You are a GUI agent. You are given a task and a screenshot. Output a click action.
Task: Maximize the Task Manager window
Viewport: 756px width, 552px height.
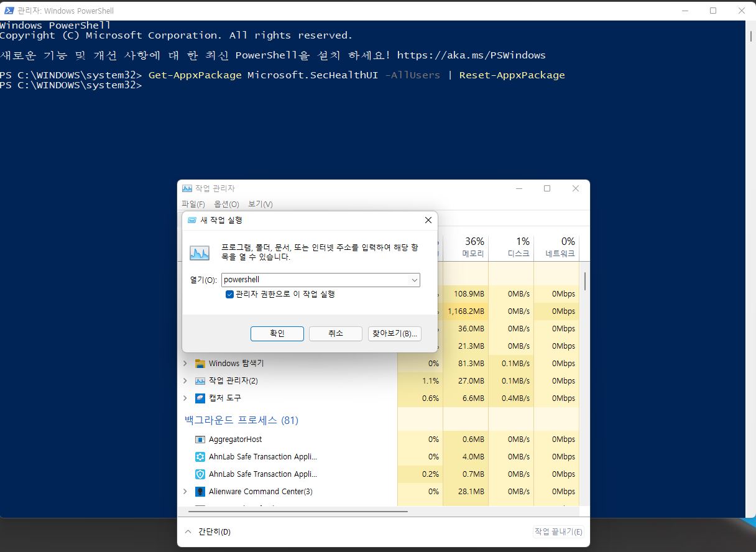coord(547,188)
